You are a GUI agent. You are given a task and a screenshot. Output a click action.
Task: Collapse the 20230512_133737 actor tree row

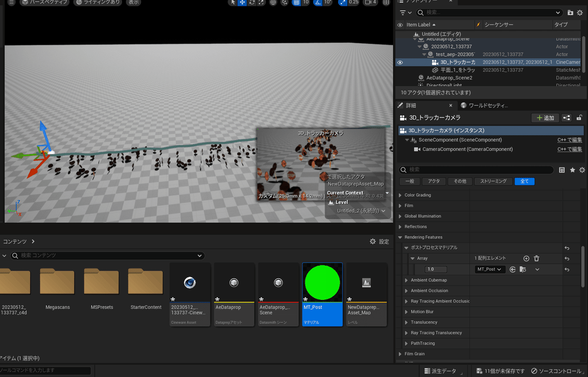[x=419, y=47]
